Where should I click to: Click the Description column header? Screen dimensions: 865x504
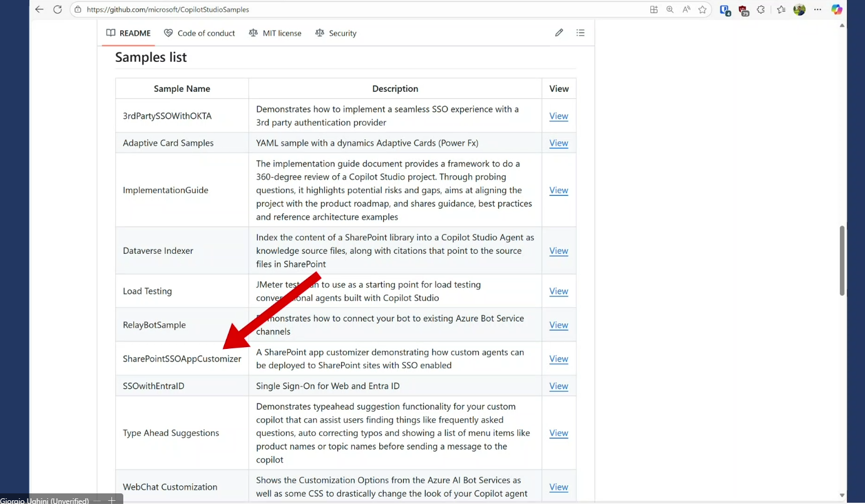point(395,88)
